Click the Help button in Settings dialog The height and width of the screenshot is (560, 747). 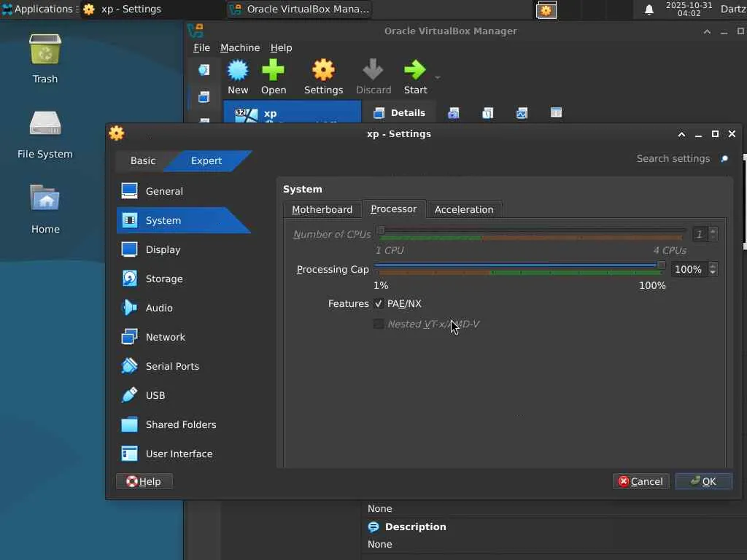pos(144,481)
